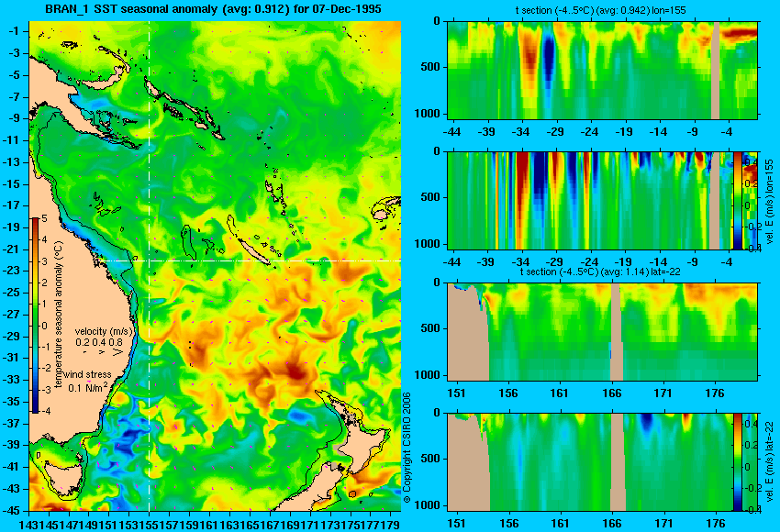This screenshot has height=532, width=780.
Task: Click latitude label '-33' on the map axis
Action: 13,380
